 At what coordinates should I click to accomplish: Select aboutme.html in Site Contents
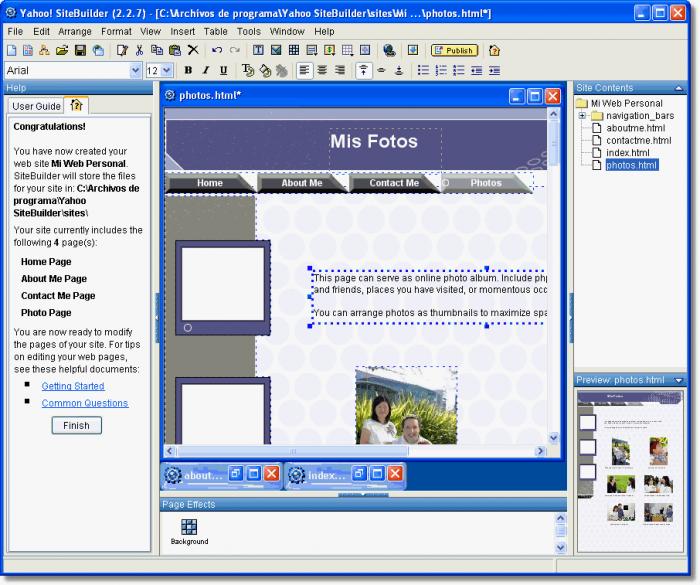pos(635,128)
